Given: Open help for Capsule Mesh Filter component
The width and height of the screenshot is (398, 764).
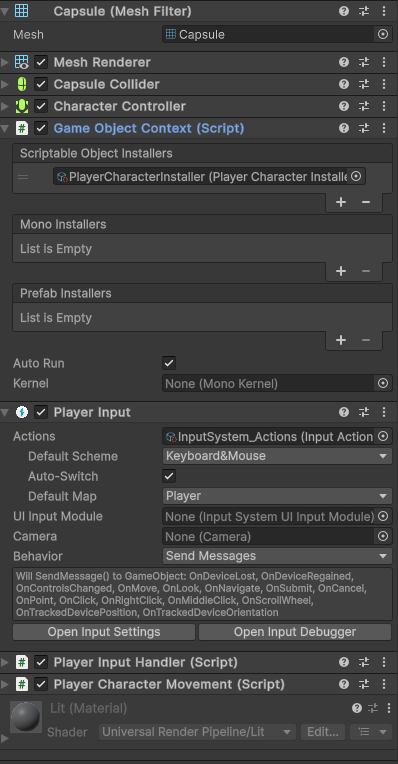Looking at the screenshot, I should [344, 11].
